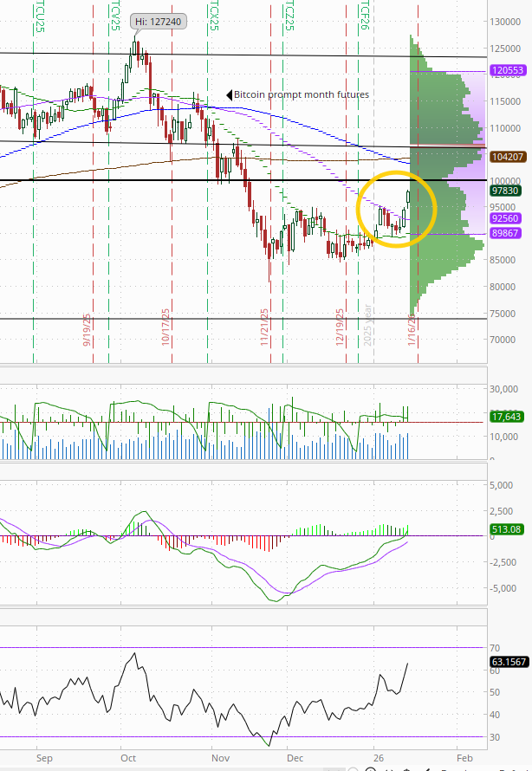Image resolution: width=532 pixels, height=771 pixels.
Task: Click the 125000 price axis value
Action: 505,49
